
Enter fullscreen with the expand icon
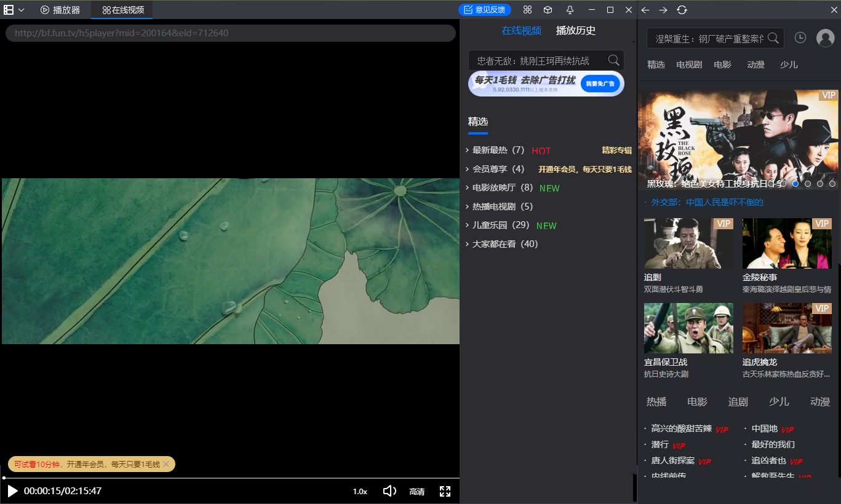coord(445,491)
